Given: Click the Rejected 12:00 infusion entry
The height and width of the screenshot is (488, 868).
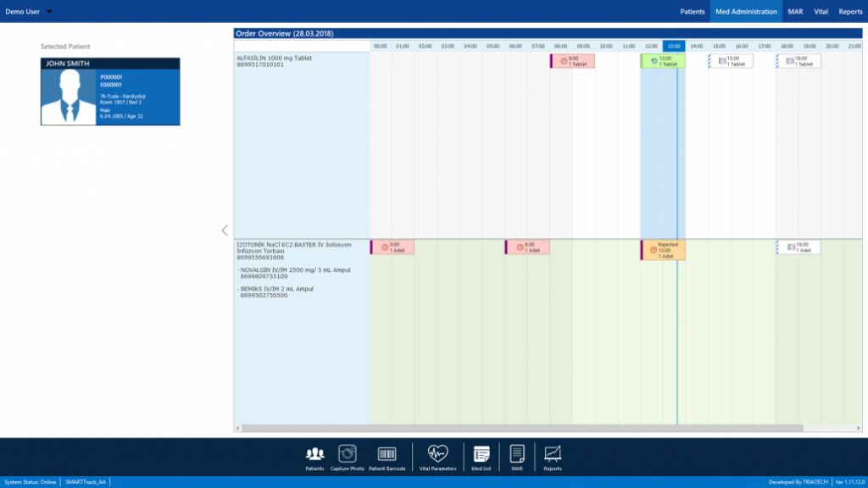Looking at the screenshot, I should (x=662, y=249).
